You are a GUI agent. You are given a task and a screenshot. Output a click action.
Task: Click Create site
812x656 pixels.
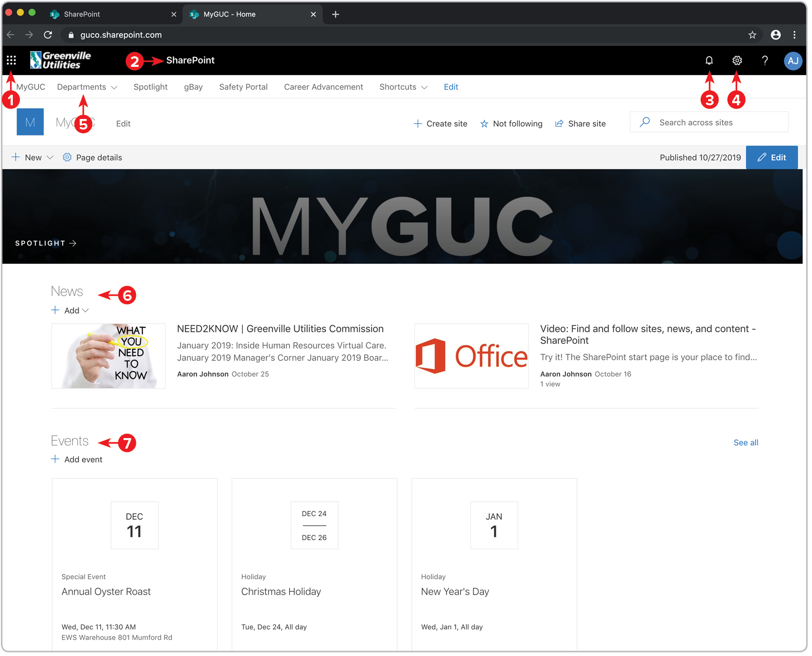point(441,124)
